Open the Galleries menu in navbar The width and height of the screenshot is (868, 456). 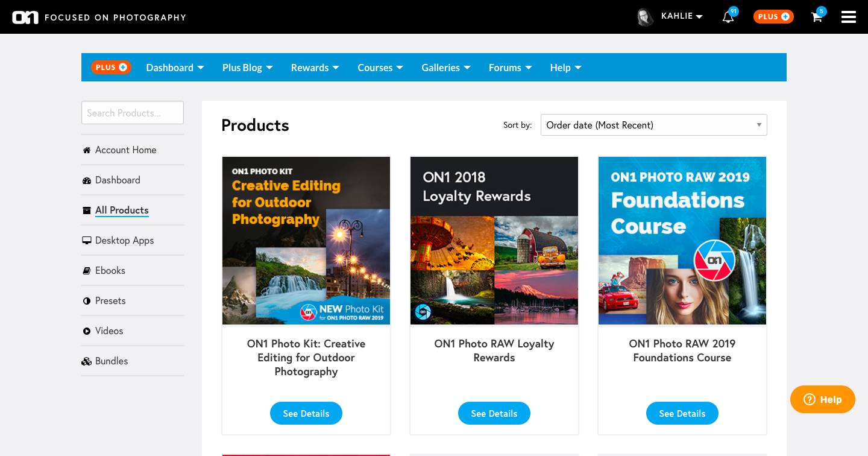[x=445, y=68]
